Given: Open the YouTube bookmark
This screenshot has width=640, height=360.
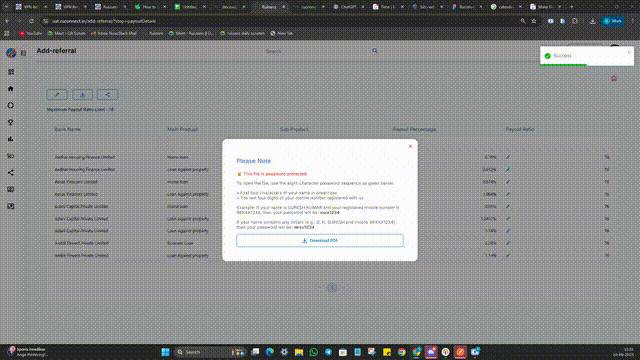Looking at the screenshot, I should click(x=31, y=33).
